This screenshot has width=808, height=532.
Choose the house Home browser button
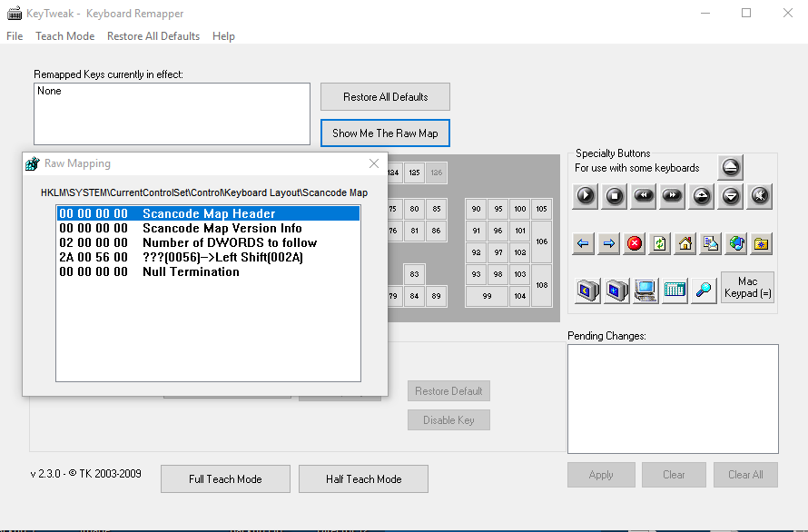pyautogui.click(x=685, y=243)
